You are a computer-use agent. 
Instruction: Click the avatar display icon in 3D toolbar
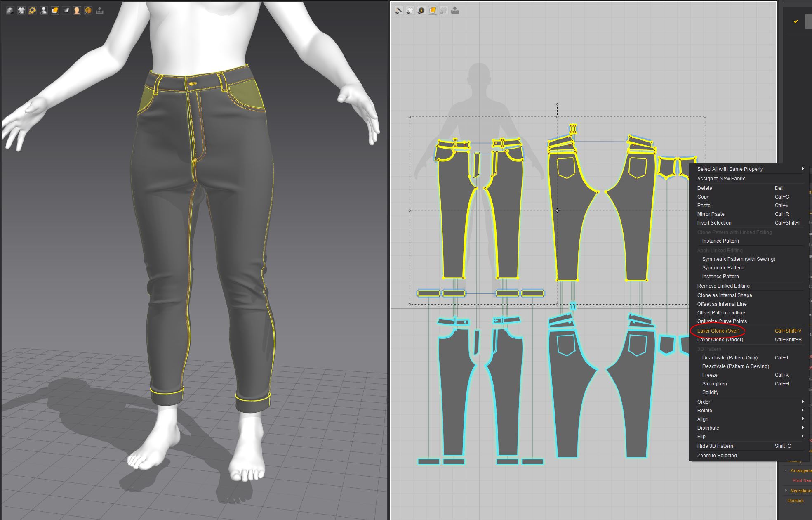pos(43,10)
